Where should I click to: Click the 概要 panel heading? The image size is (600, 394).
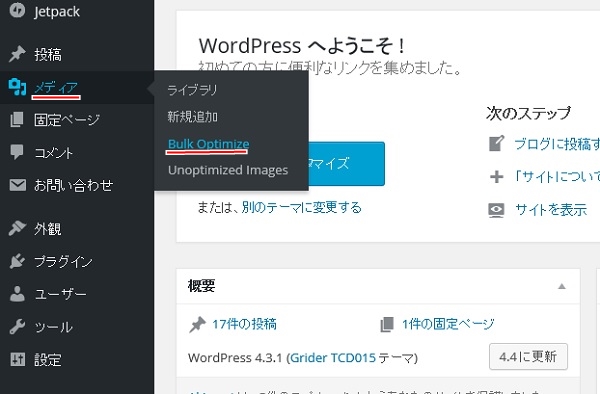(x=201, y=286)
